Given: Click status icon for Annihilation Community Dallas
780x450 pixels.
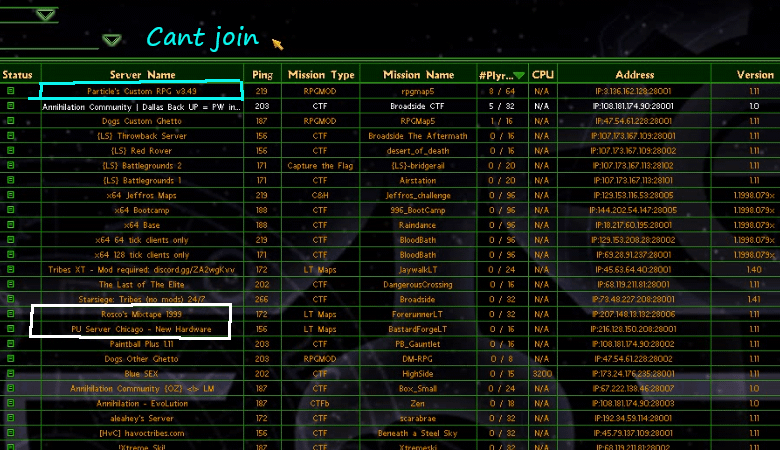Looking at the screenshot, I should coord(10,106).
